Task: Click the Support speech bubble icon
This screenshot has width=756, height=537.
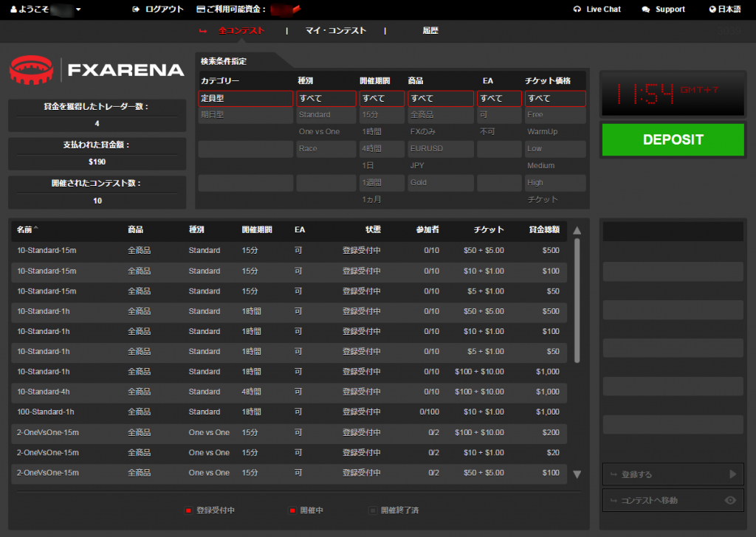Action: click(646, 10)
